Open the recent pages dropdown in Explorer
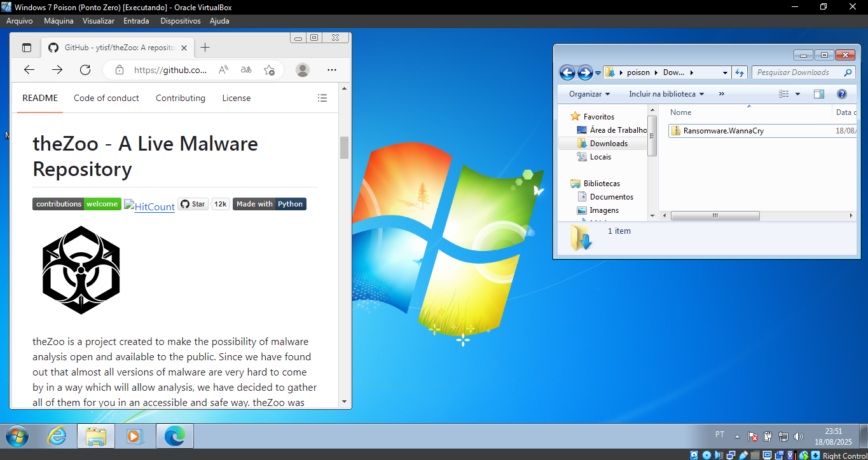The image size is (868, 460). [598, 73]
